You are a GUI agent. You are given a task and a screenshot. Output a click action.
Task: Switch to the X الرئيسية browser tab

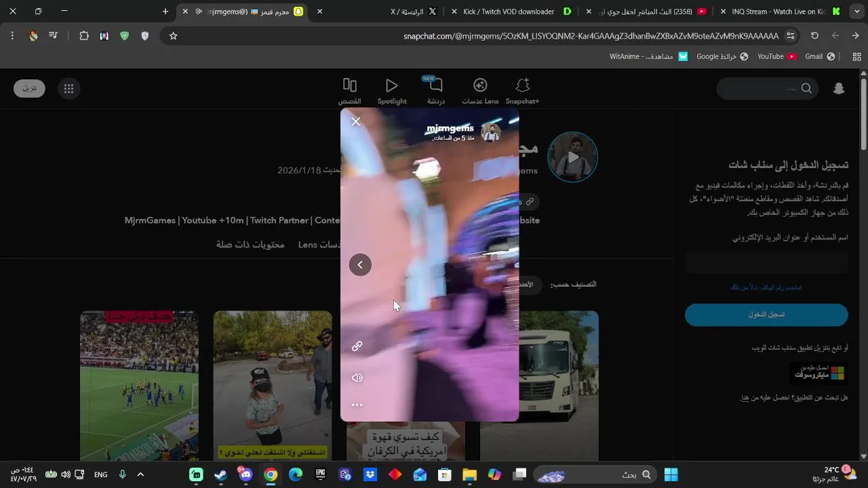[412, 12]
